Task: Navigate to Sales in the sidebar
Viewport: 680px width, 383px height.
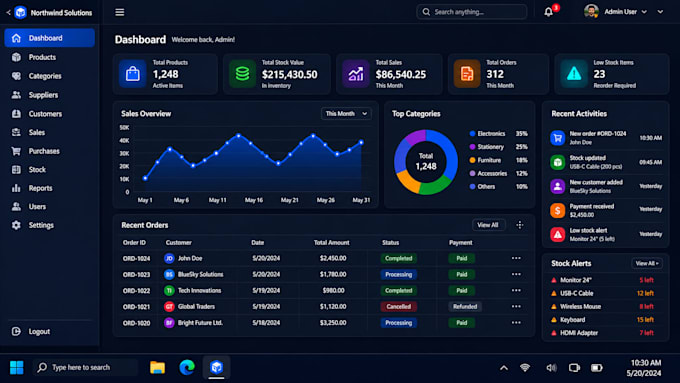Action: point(49,132)
